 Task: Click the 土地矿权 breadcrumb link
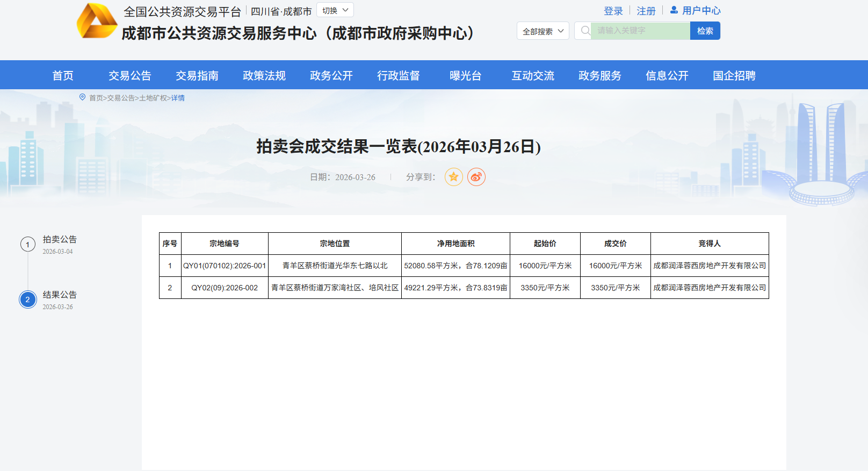(153, 98)
